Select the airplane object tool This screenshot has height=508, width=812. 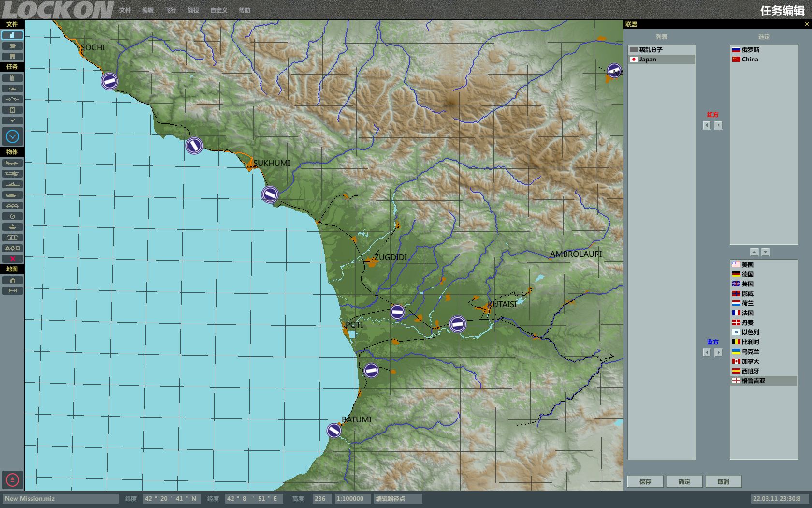pos(12,163)
